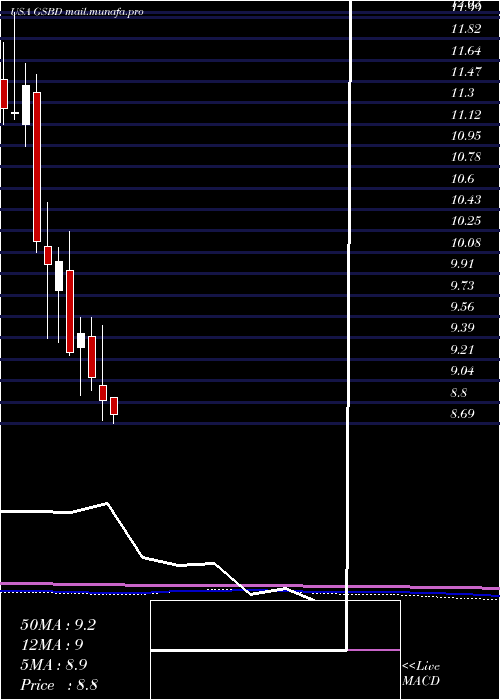
Task: Select the 11.82 price axis label
Action: (x=466, y=29)
